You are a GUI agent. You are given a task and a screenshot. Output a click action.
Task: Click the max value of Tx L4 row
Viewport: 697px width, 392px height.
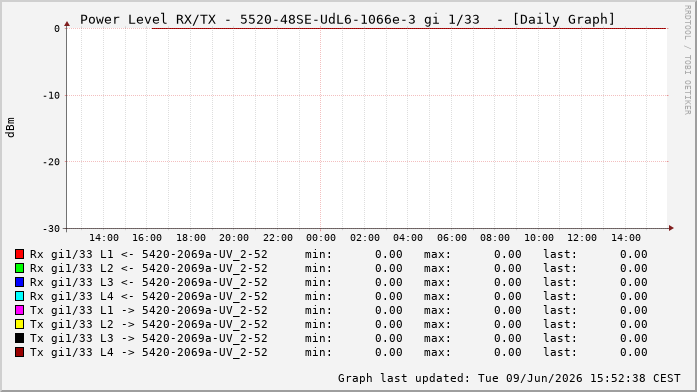(x=508, y=352)
